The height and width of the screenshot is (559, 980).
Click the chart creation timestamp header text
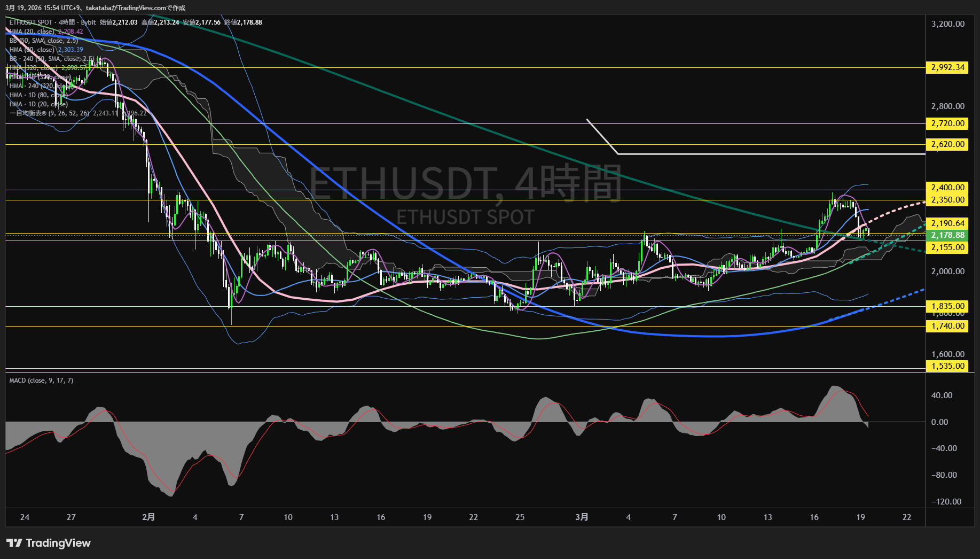(x=95, y=7)
